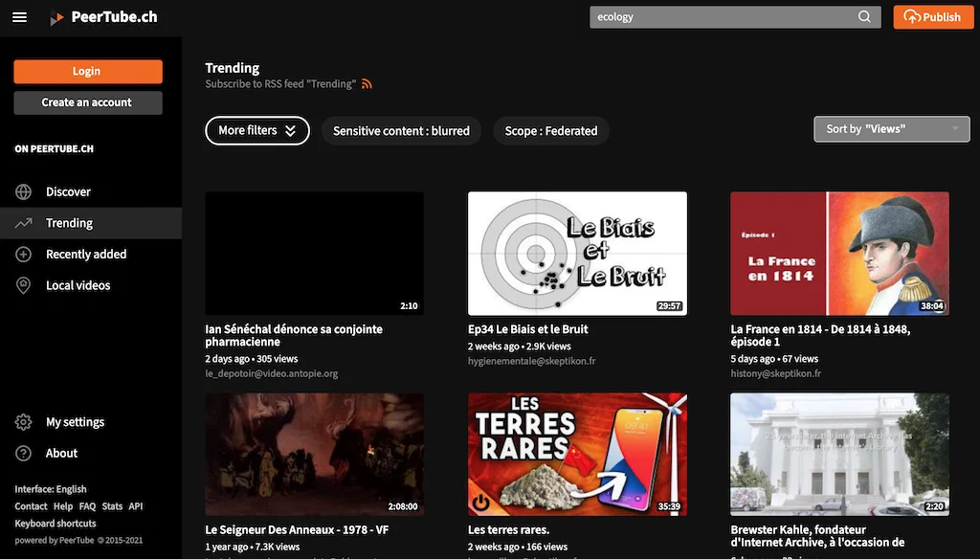
Task: Open the Brewster Kahle video thumbnail
Action: pos(840,455)
